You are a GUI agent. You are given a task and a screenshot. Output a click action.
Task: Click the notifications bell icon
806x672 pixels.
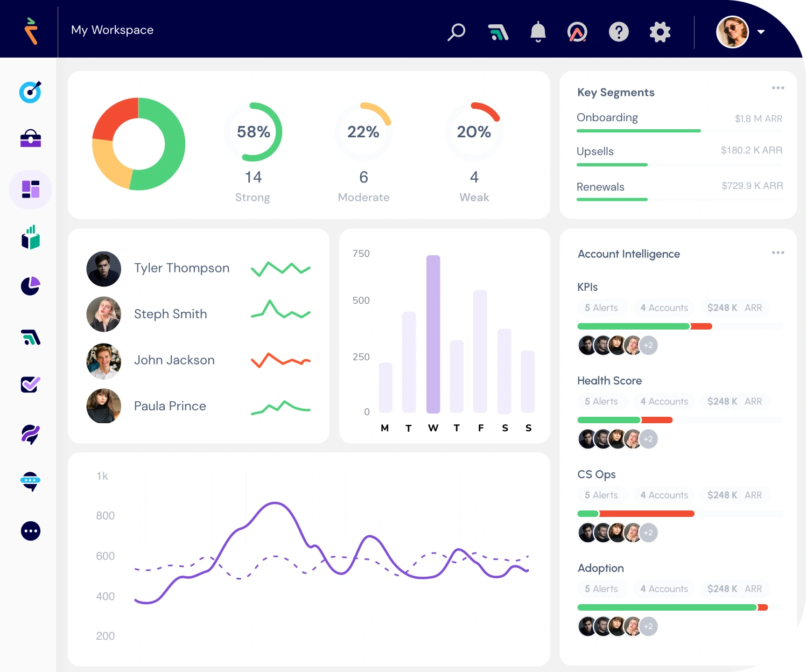coord(538,32)
